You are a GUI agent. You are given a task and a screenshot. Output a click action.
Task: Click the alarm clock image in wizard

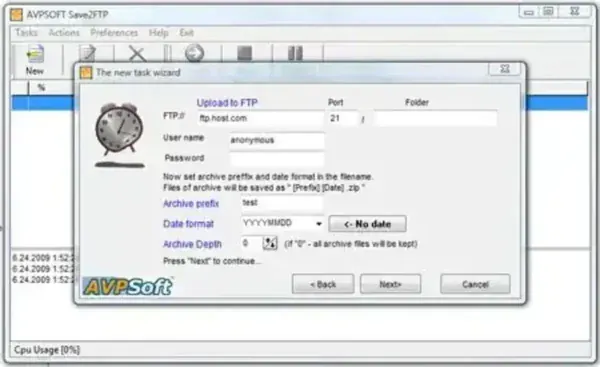coord(120,135)
